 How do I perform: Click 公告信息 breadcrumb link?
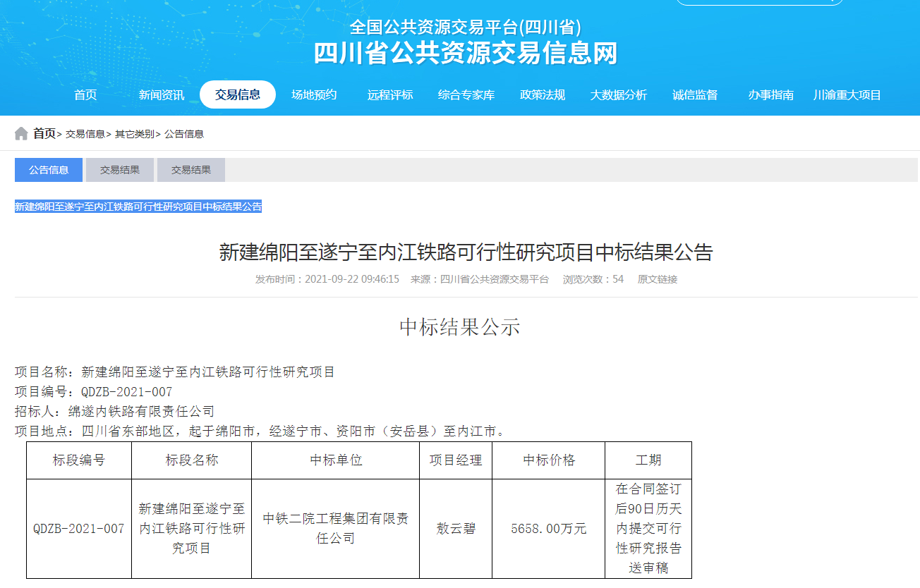coord(184,134)
